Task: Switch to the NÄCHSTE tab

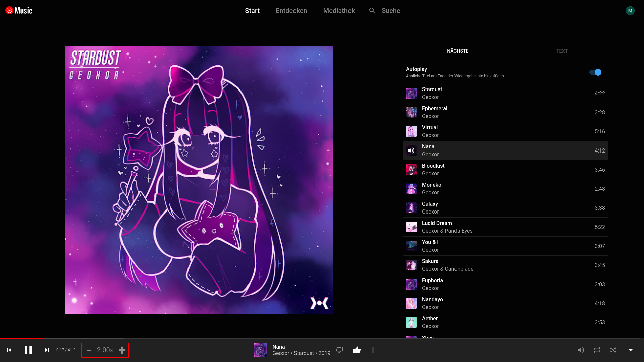Action: point(458,51)
